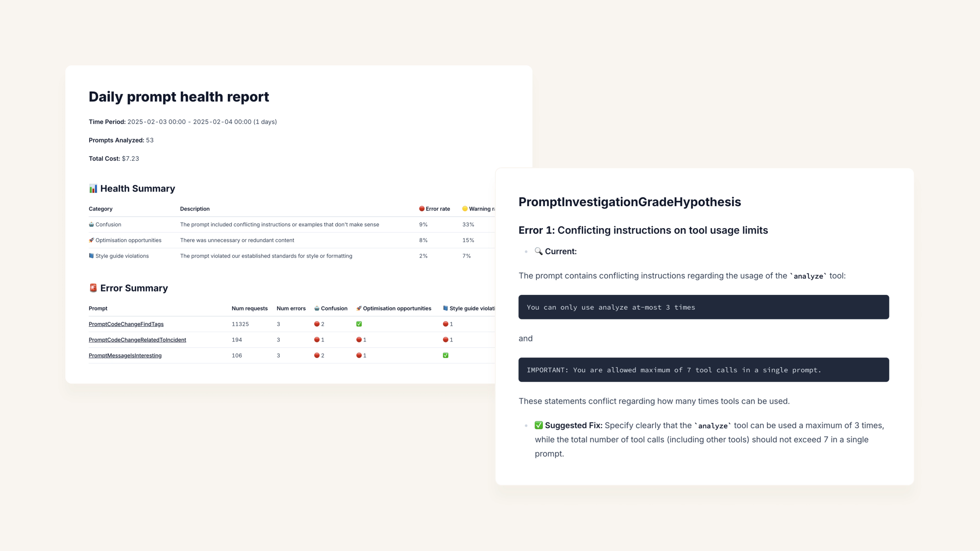
Task: Click the Confusion column header in Error Summary
Action: pos(334,309)
